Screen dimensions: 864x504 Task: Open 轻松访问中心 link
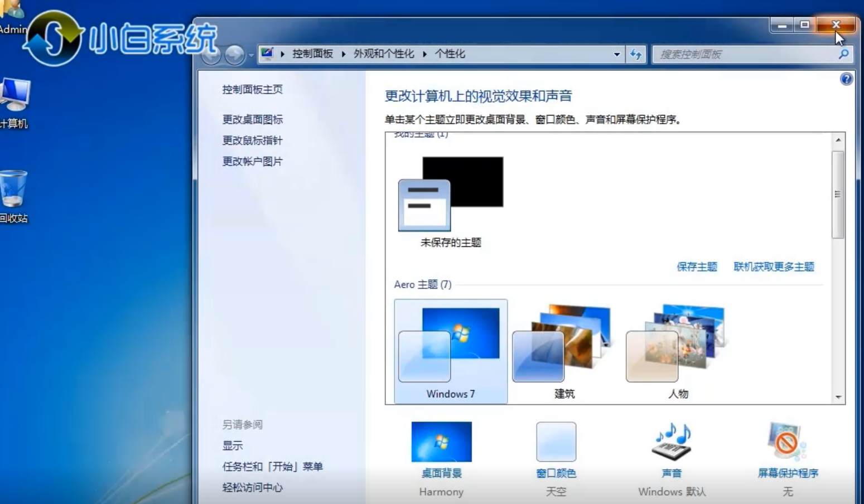(252, 487)
